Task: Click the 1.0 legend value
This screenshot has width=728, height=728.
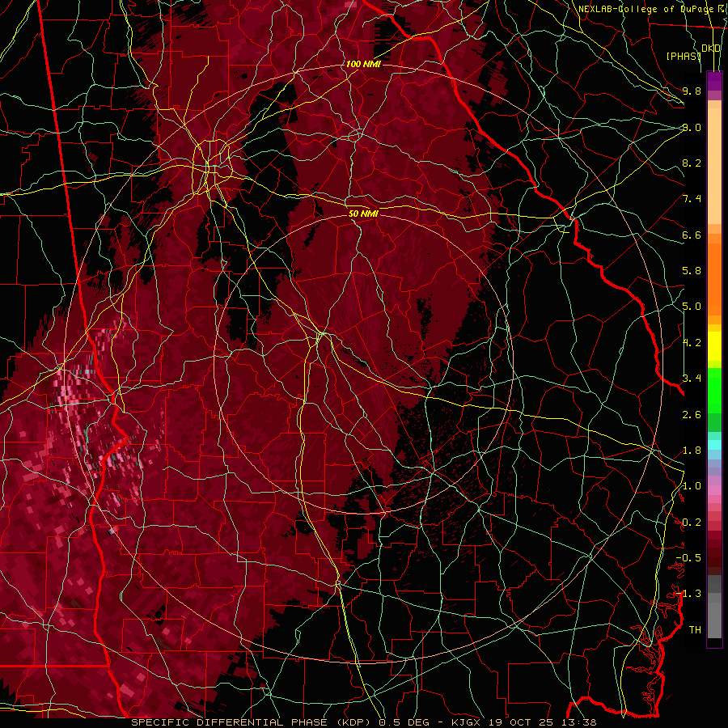Action: 692,486
